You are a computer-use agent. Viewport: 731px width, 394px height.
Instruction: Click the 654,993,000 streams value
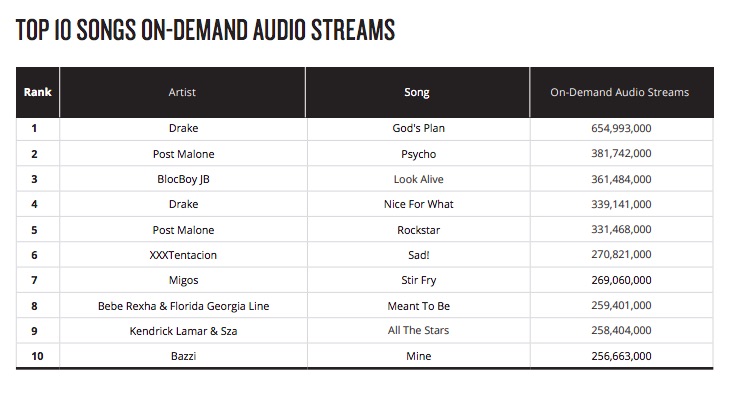[621, 128]
